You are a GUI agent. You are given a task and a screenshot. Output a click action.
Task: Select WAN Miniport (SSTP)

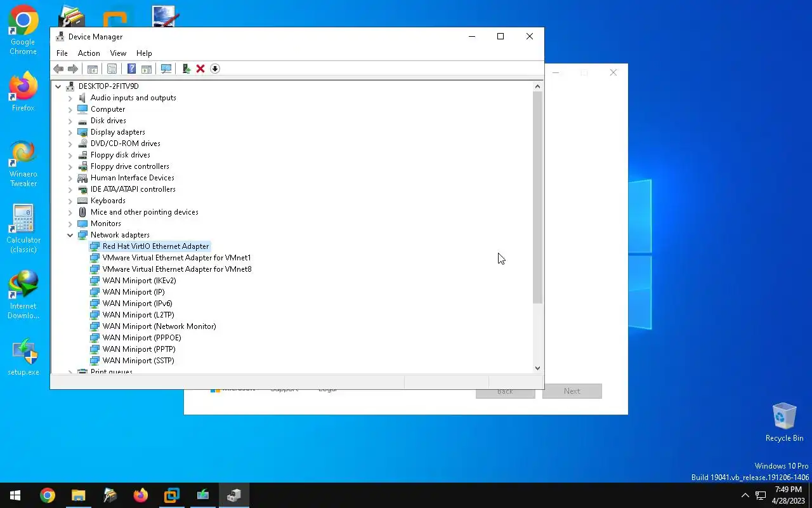click(138, 361)
